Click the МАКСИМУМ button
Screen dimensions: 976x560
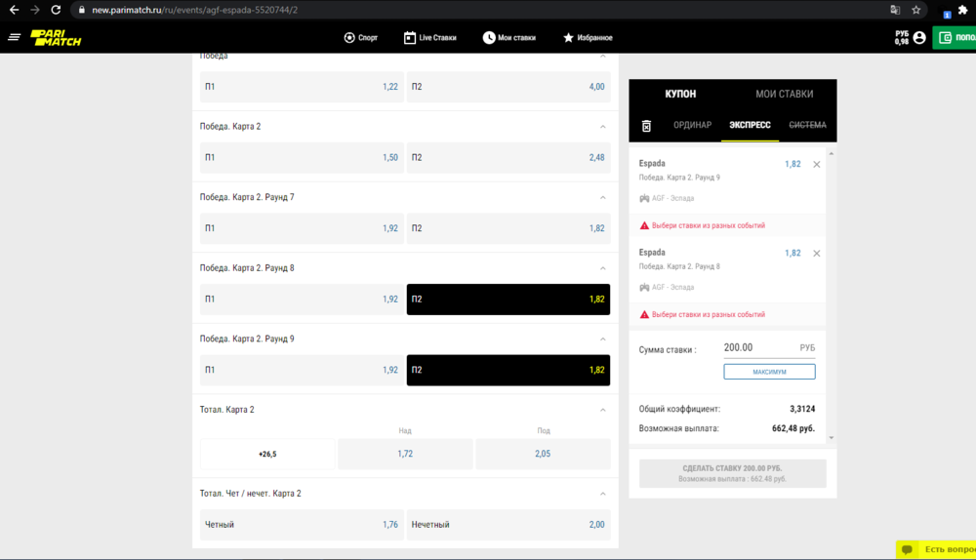click(769, 372)
